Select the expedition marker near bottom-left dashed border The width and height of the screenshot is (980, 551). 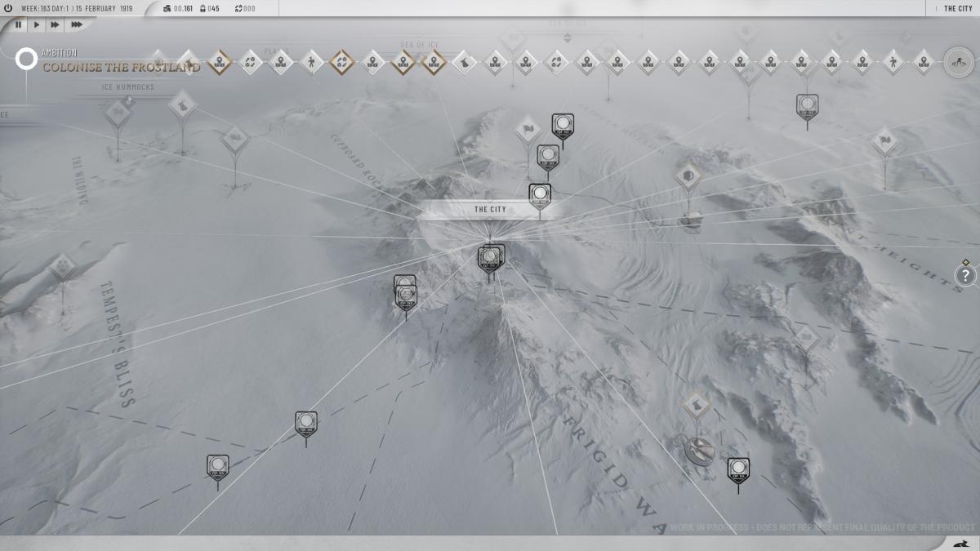(217, 469)
